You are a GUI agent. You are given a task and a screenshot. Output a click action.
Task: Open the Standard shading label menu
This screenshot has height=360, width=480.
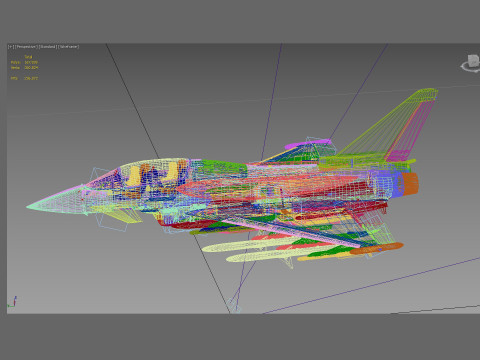tap(47, 47)
